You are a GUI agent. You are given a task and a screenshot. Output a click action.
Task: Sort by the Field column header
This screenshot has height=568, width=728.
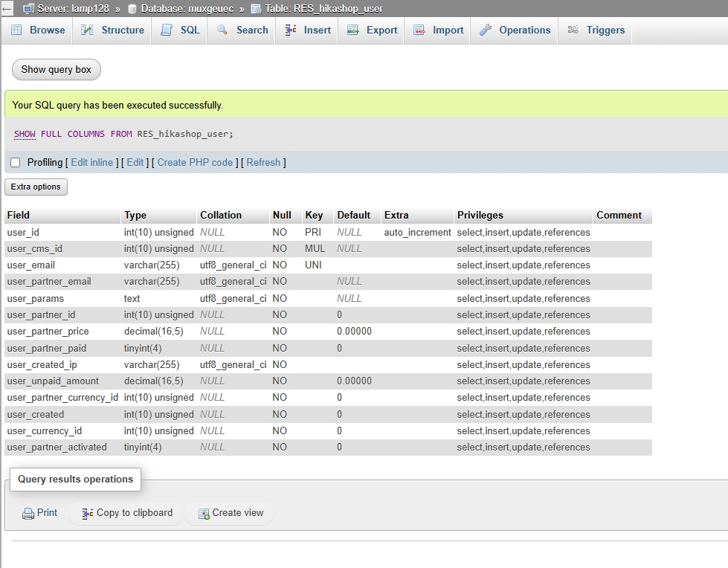(x=19, y=216)
